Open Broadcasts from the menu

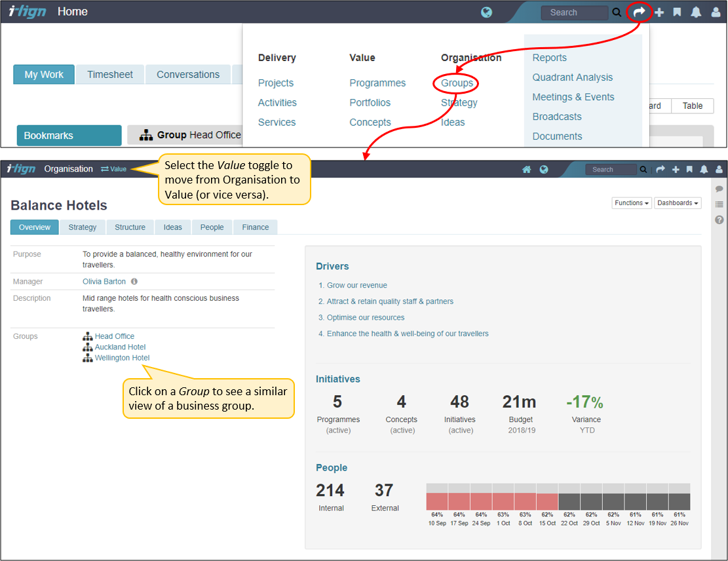click(x=557, y=117)
